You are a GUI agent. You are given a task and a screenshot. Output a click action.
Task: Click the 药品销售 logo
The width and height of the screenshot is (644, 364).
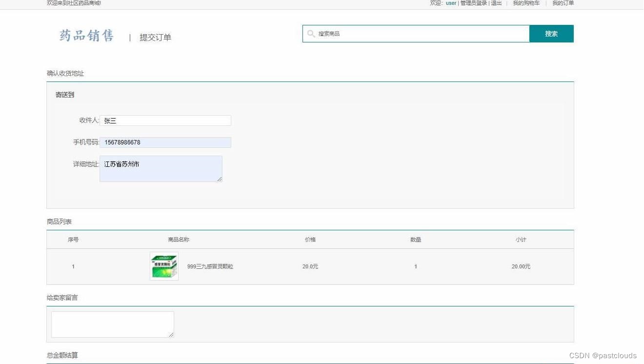86,35
